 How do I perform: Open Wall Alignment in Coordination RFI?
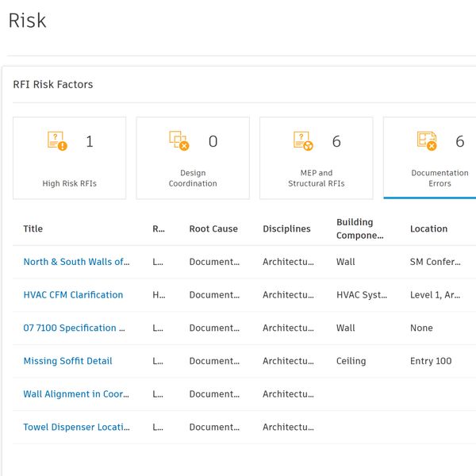(75, 394)
